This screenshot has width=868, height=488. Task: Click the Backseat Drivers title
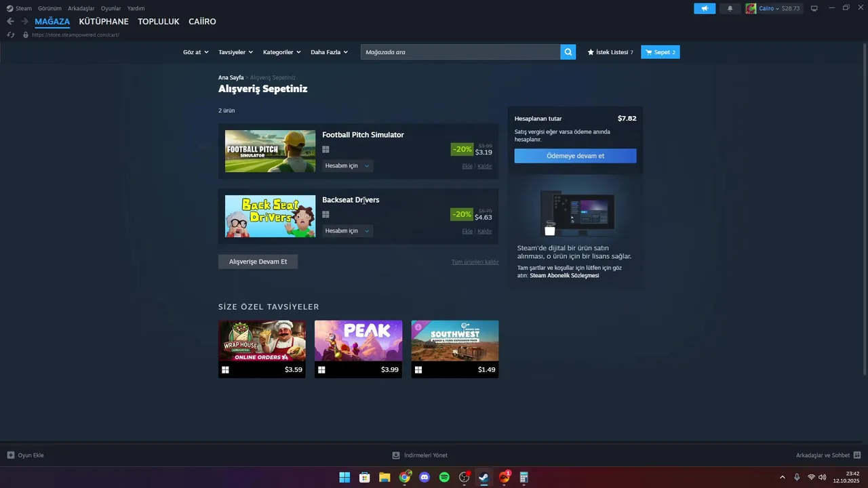point(351,200)
